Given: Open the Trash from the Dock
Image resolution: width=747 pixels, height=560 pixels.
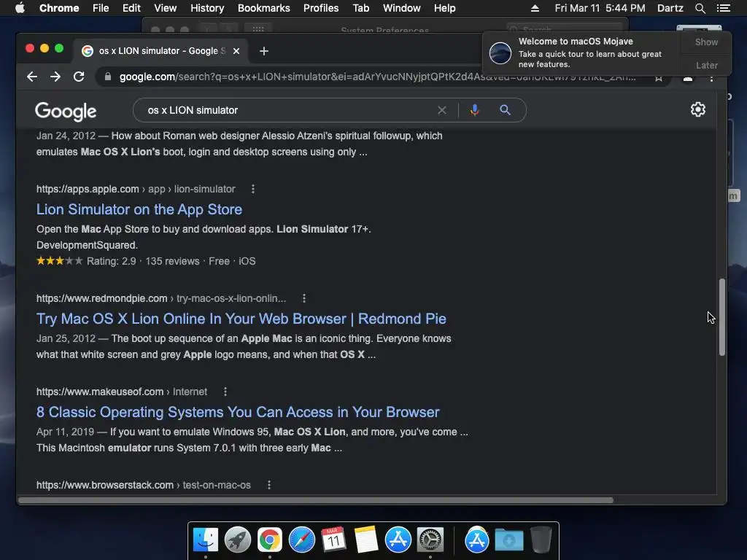Looking at the screenshot, I should 541,540.
